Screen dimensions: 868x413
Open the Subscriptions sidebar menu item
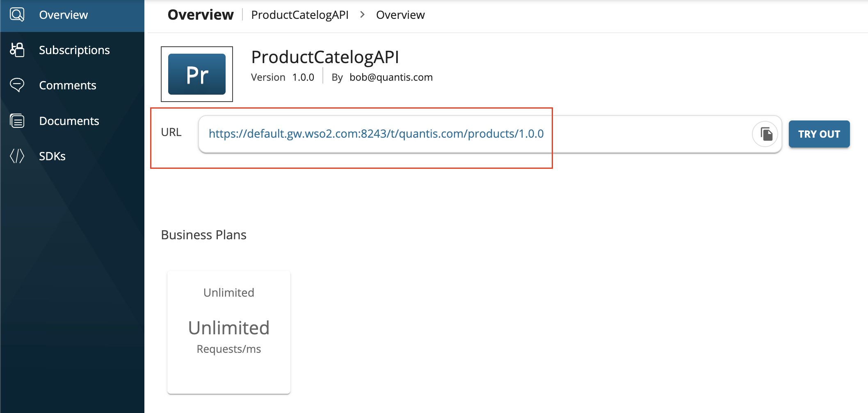[x=74, y=50]
